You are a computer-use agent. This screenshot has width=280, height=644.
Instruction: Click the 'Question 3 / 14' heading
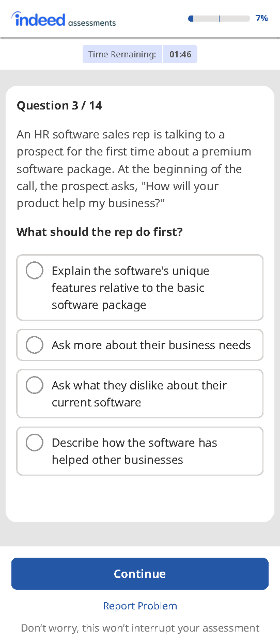(60, 105)
